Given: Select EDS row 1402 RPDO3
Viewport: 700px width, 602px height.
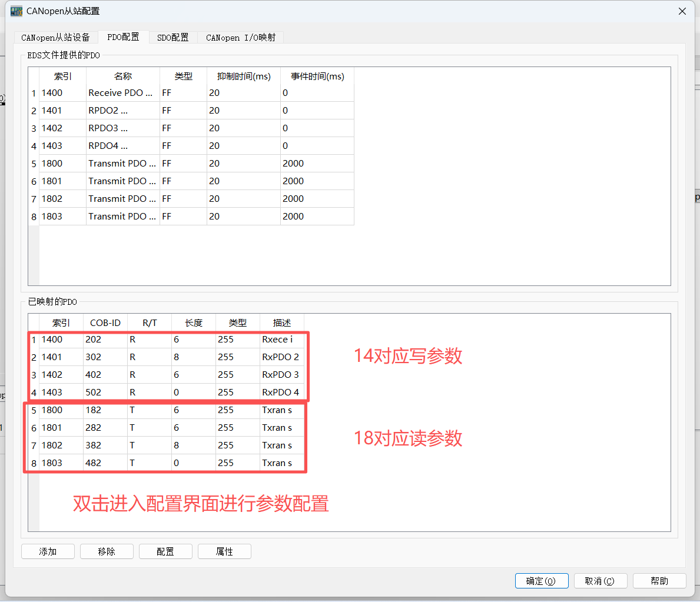Looking at the screenshot, I should 191,128.
